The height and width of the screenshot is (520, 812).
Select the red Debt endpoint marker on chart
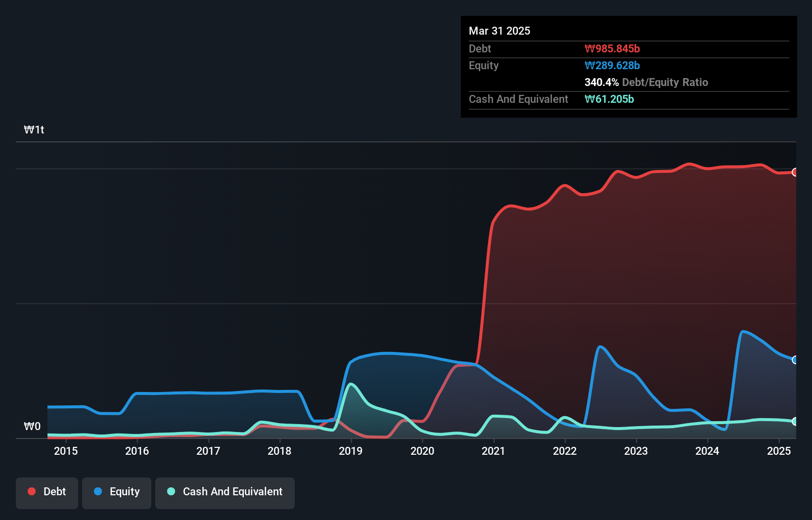pos(795,172)
